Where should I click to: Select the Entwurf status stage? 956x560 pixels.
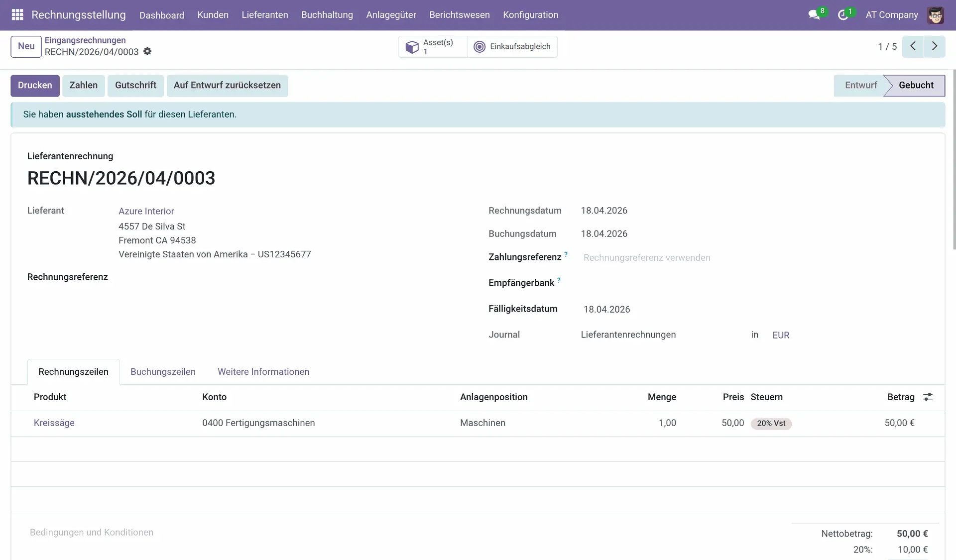[860, 86]
